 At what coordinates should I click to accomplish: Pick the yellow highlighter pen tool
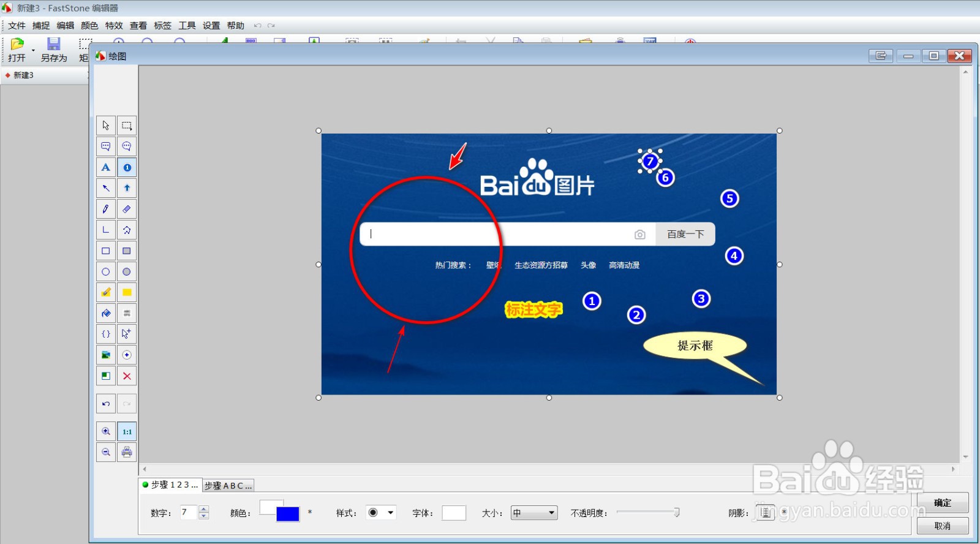click(x=105, y=292)
